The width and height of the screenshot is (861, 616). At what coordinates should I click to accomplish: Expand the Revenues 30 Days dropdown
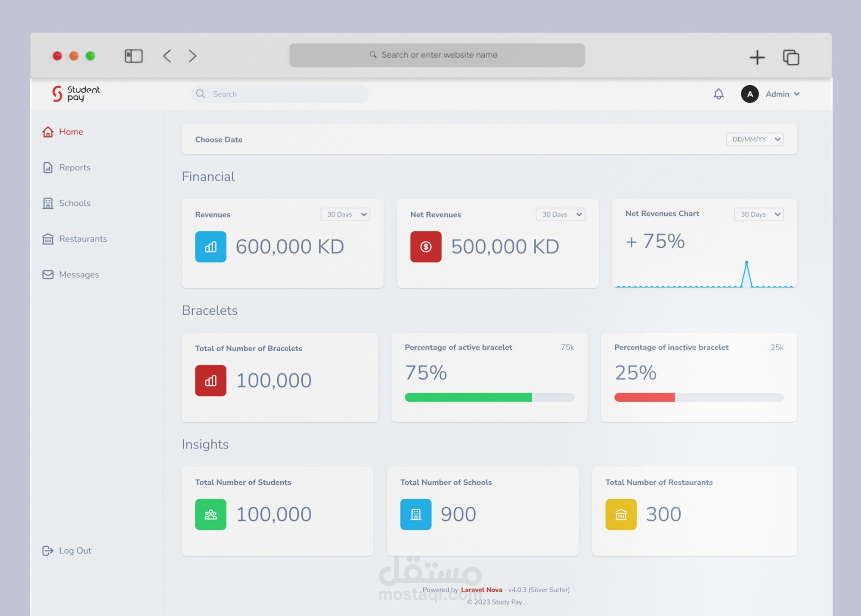pyautogui.click(x=345, y=214)
